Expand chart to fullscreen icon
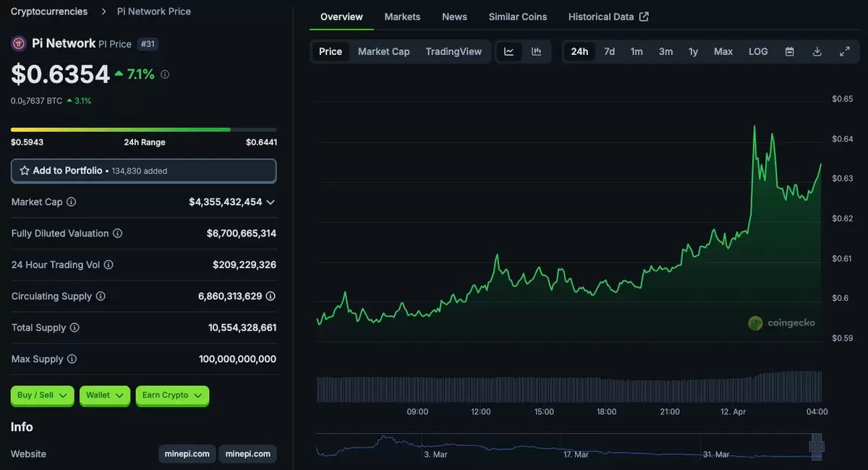Image resolution: width=868 pixels, height=470 pixels. pos(845,51)
